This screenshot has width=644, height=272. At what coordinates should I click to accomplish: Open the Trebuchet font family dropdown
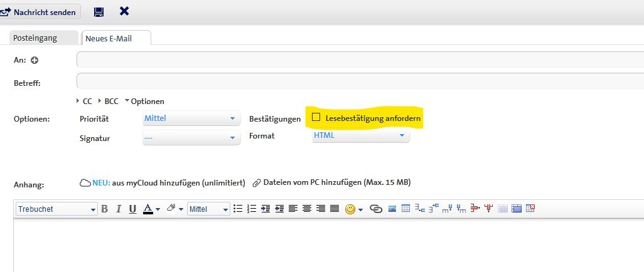pyautogui.click(x=56, y=209)
